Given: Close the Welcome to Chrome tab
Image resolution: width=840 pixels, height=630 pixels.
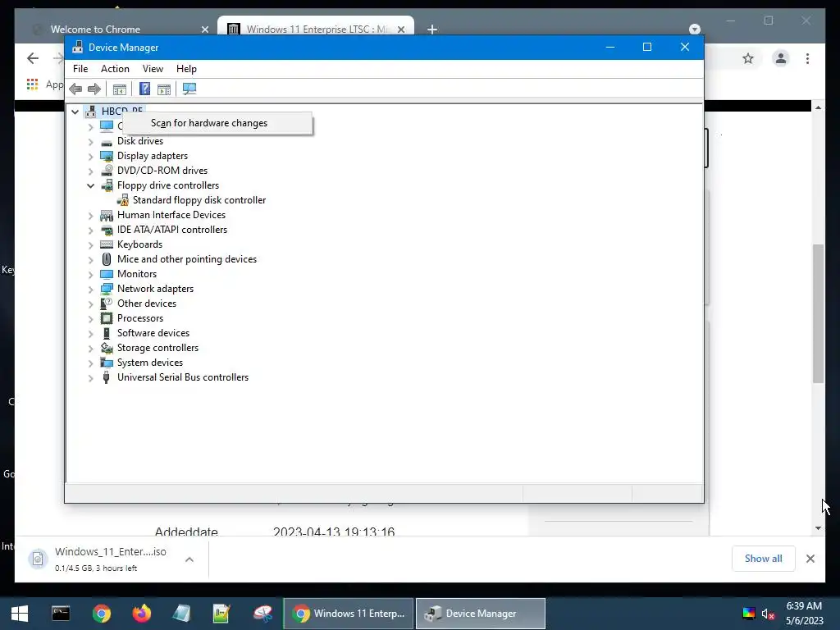Looking at the screenshot, I should [x=204, y=30].
